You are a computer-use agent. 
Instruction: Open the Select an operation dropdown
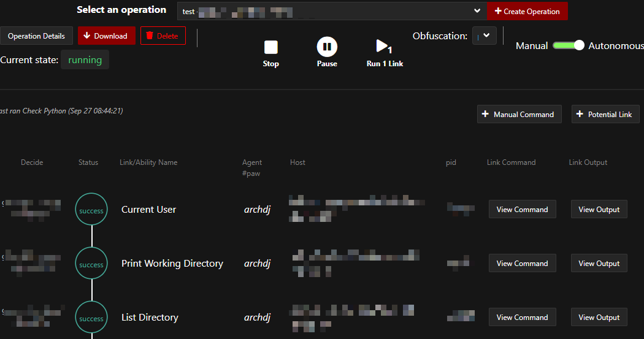332,11
